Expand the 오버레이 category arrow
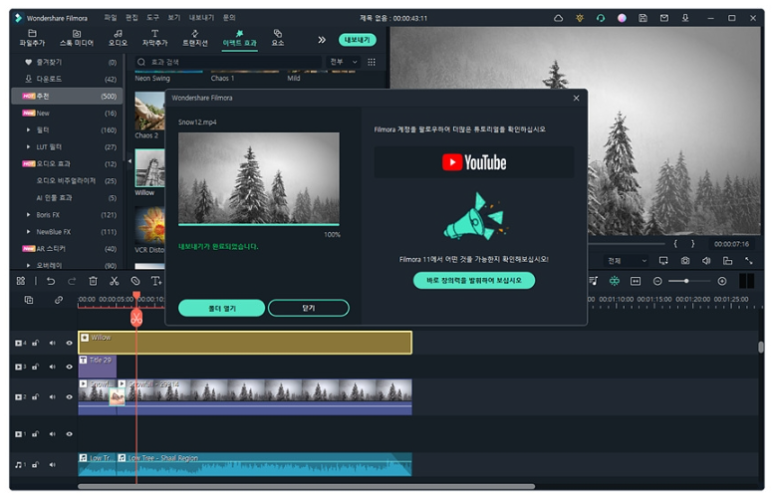This screenshot has height=496, width=773. (x=28, y=265)
